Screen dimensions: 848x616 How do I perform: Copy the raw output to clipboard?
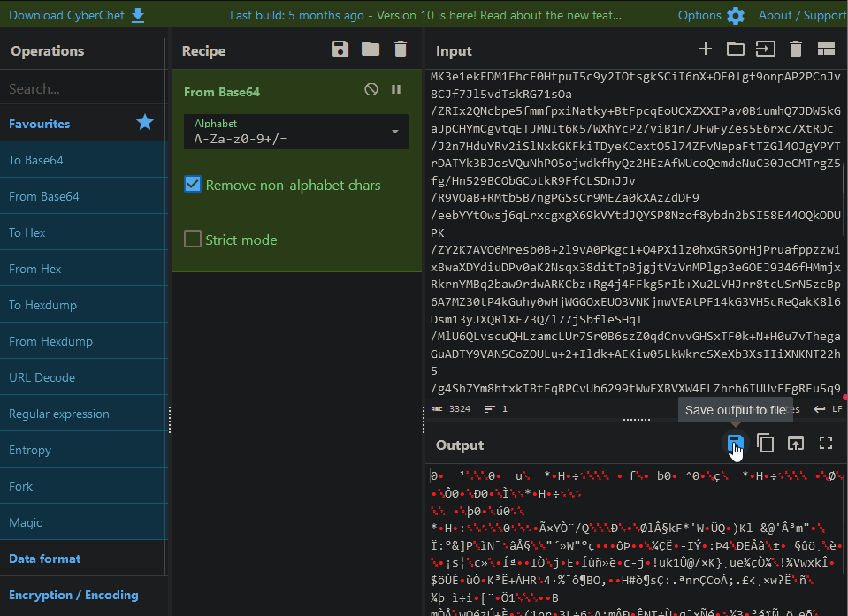765,444
